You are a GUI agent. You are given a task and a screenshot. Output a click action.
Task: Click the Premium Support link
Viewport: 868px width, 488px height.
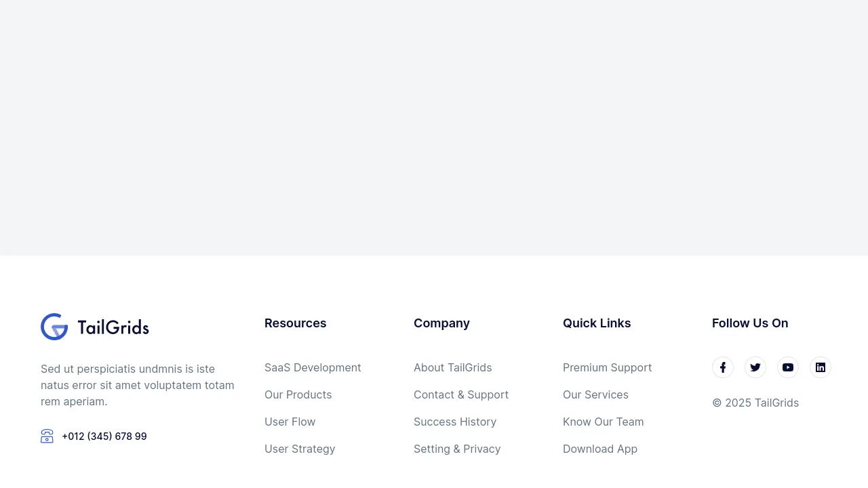607,367
